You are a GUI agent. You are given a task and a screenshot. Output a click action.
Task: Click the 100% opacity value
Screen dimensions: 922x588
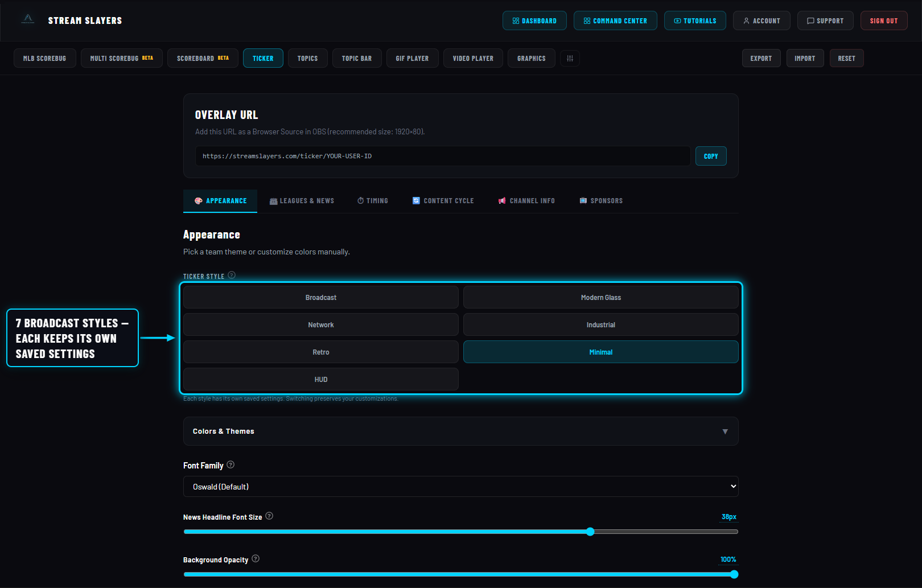pos(728,560)
